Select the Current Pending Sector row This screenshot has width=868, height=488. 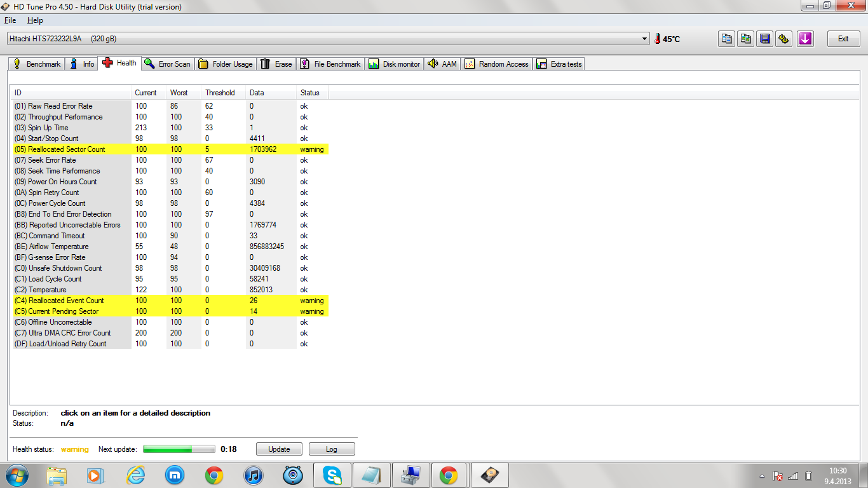[170, 311]
